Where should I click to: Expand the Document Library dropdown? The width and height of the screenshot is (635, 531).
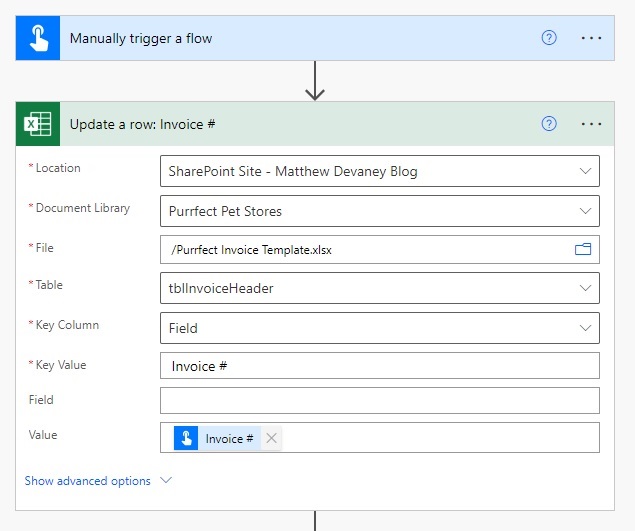pos(585,211)
